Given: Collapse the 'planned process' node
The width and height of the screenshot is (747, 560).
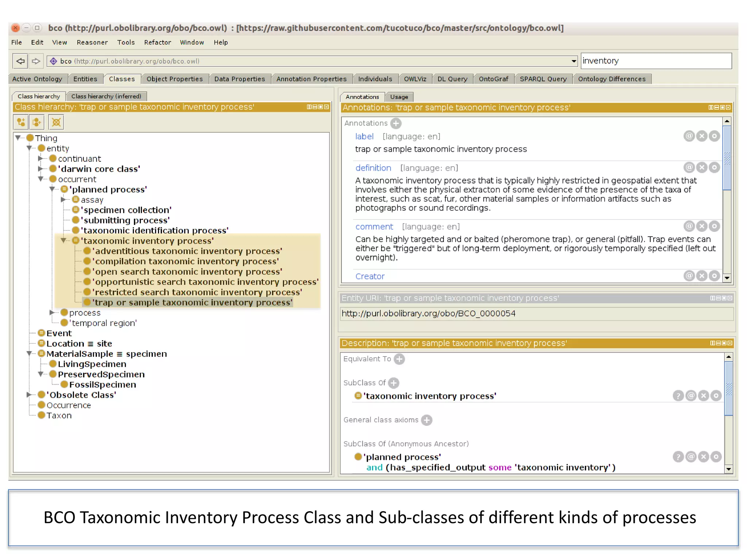Looking at the screenshot, I should [x=52, y=189].
